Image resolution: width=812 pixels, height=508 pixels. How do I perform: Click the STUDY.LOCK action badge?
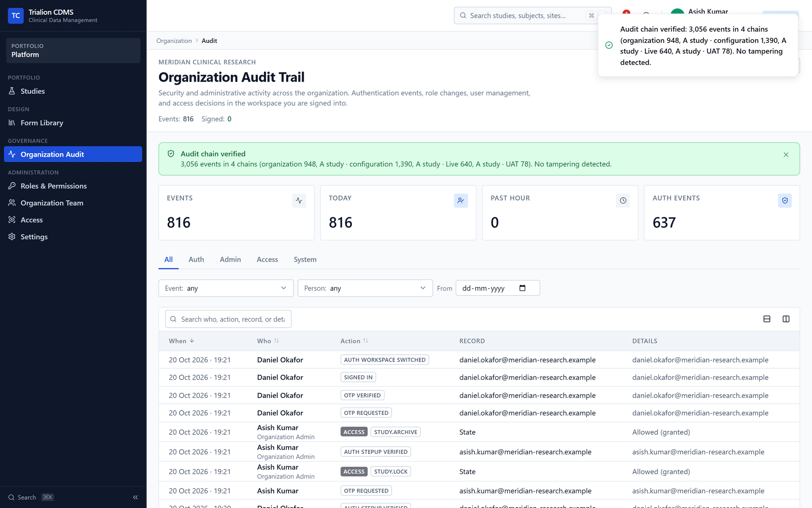(x=391, y=472)
